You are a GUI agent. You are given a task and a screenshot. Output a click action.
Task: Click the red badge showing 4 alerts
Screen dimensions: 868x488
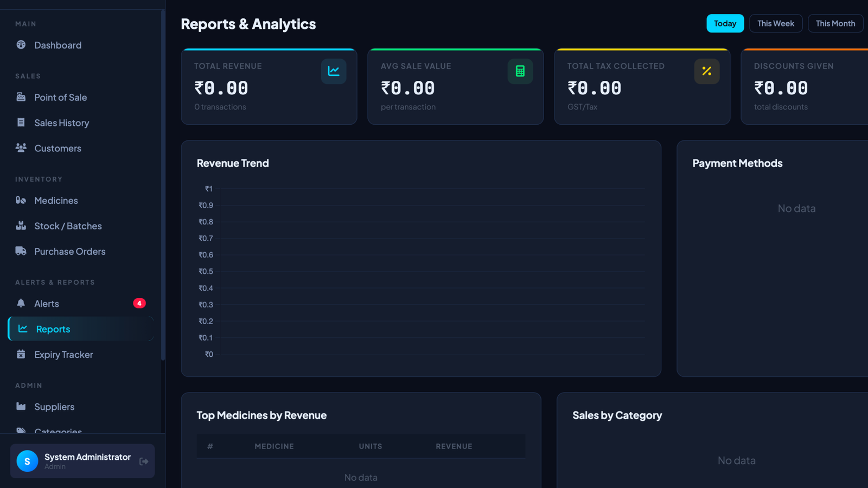[x=139, y=303]
